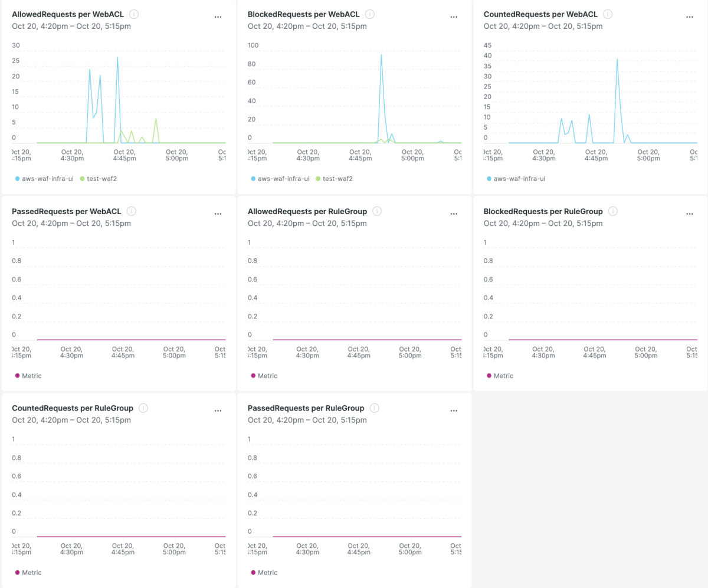This screenshot has width=708, height=588.
Task: Expand ellipsis menu on PassedRequests per RuleGroup
Action: point(454,410)
